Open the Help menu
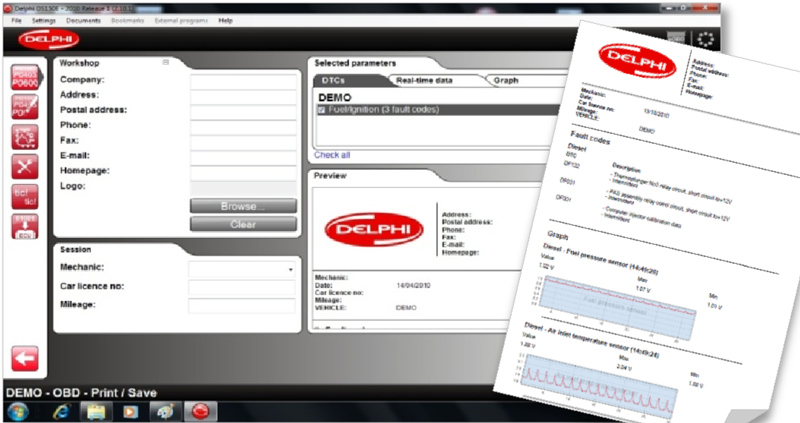 226,20
